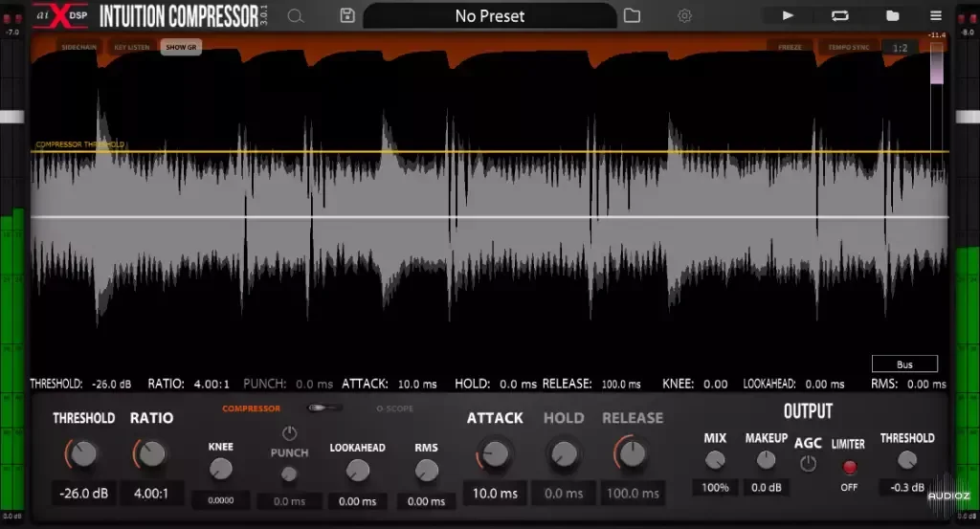Click the -0.3 dB limiter threshold field
980x529 pixels.
(907, 487)
